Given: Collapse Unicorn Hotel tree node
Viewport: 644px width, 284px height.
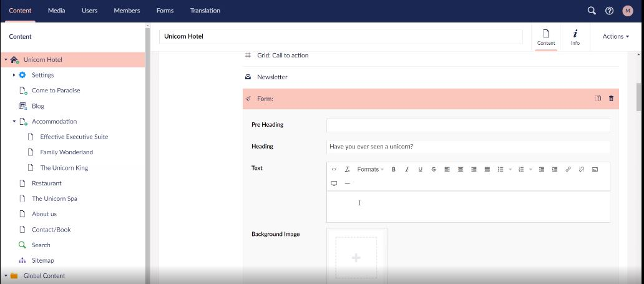Looking at the screenshot, I should pyautogui.click(x=6, y=60).
